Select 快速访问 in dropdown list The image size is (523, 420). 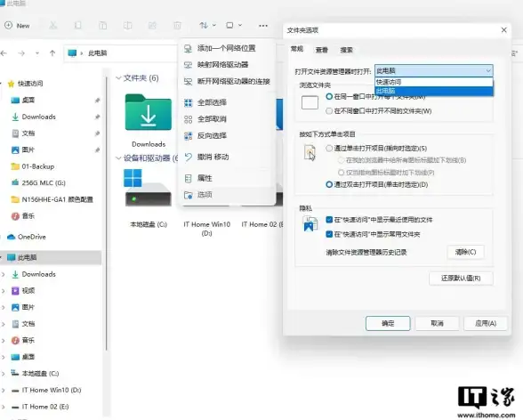click(x=434, y=82)
